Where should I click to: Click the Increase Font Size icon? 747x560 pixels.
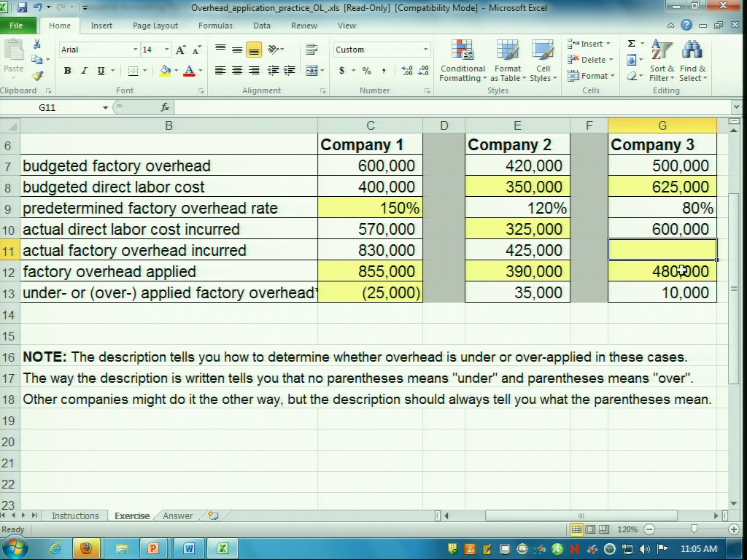pos(182,50)
